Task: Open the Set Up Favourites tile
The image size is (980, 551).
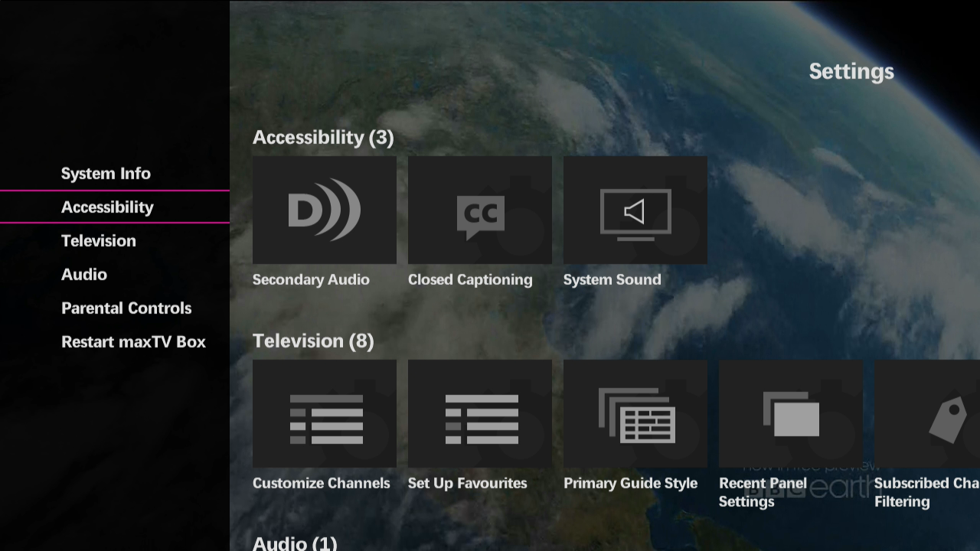Action: click(480, 414)
